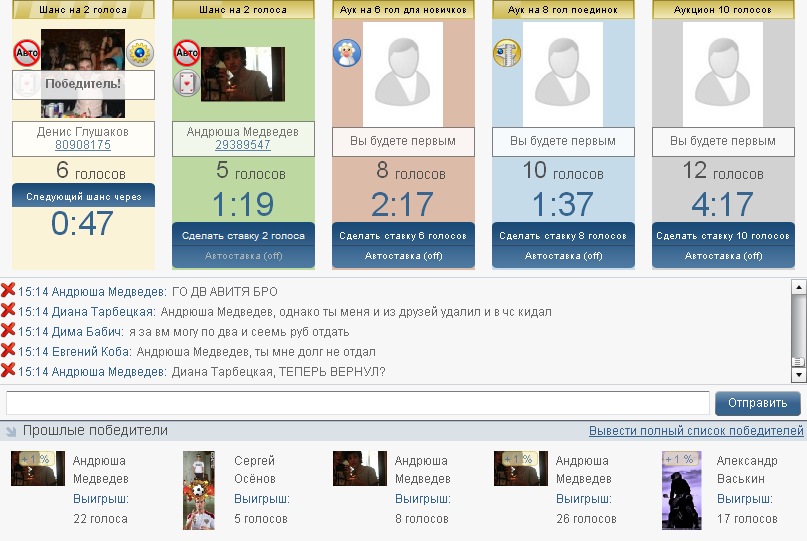Collapse the Прошлые победители section arrow

pos(11,431)
